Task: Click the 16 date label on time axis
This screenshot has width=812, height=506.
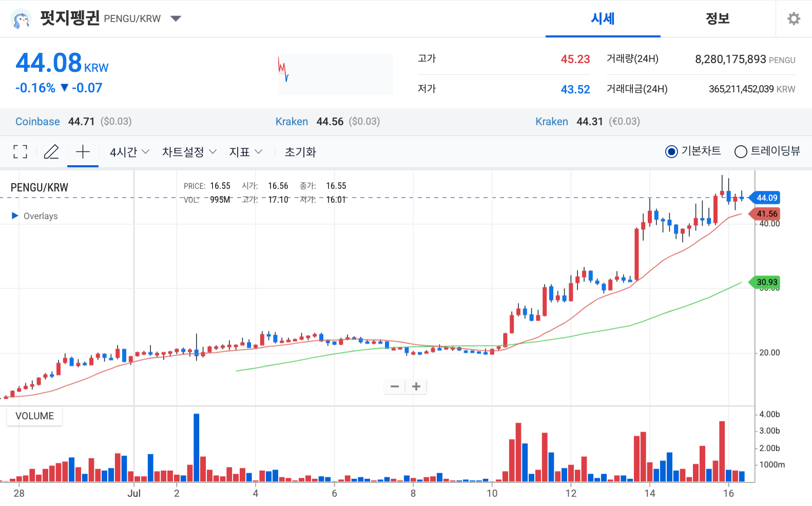Action: 728,493
